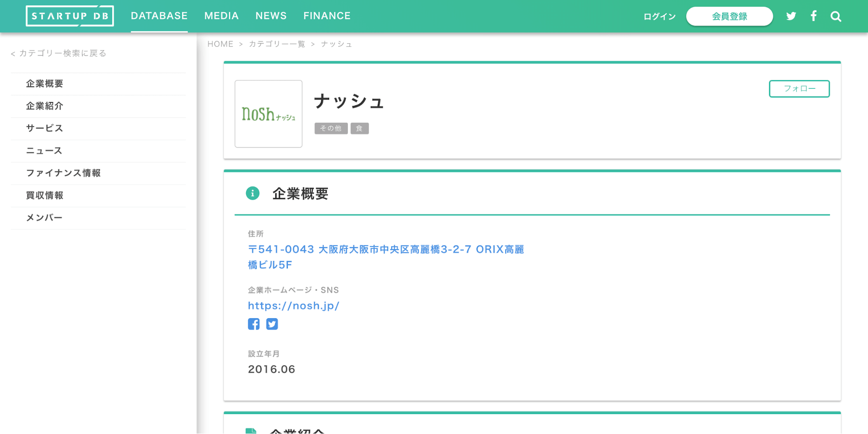The image size is (868, 434).
Task: Select 企業紹介 in the sidebar
Action: [98, 106]
